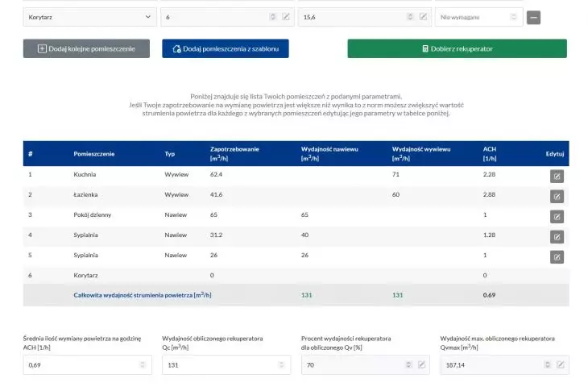Click the Qc field showing 131
Image resolution: width=588 pixels, height=387 pixels.
tap(226, 365)
